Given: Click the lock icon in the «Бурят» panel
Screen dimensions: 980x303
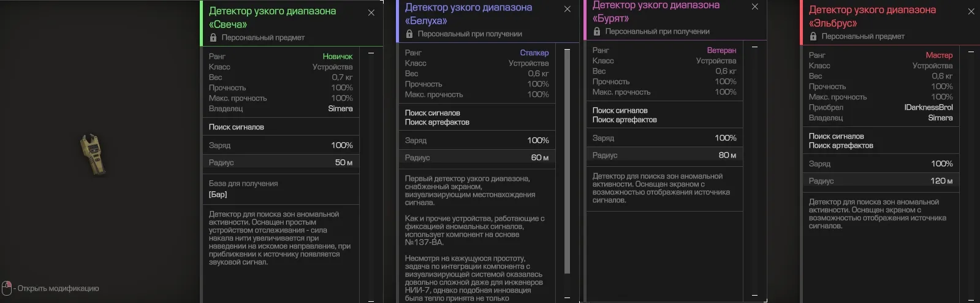Looking at the screenshot, I should tap(597, 31).
